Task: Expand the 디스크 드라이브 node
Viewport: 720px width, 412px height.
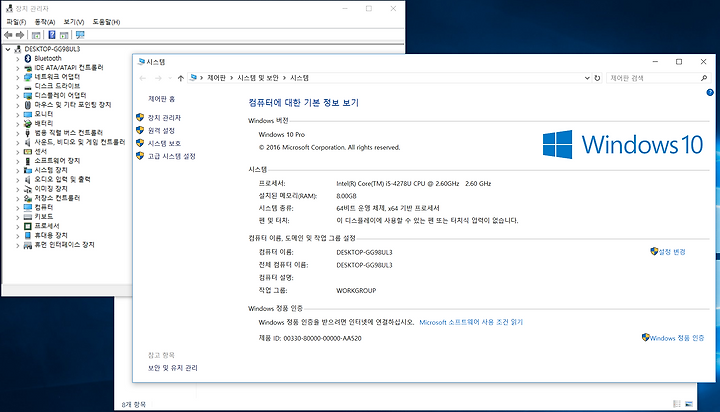Action: point(17,86)
